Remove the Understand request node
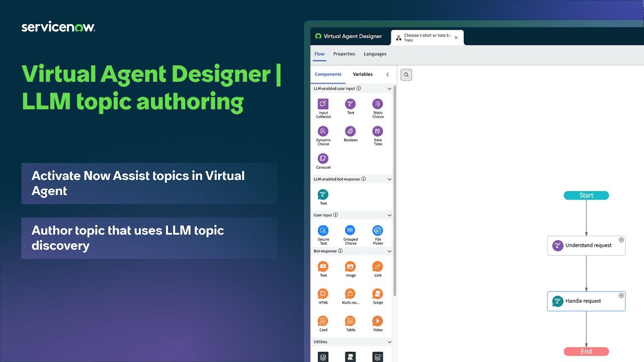644x362 pixels. coord(621,240)
